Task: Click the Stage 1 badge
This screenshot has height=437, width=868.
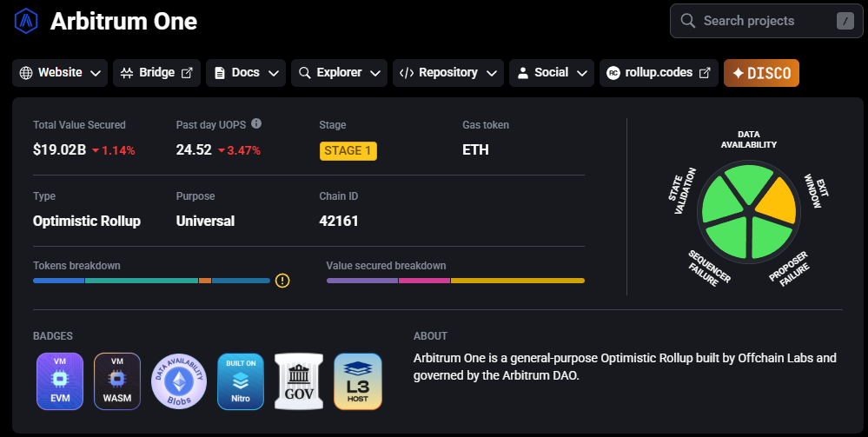Action: coord(348,150)
